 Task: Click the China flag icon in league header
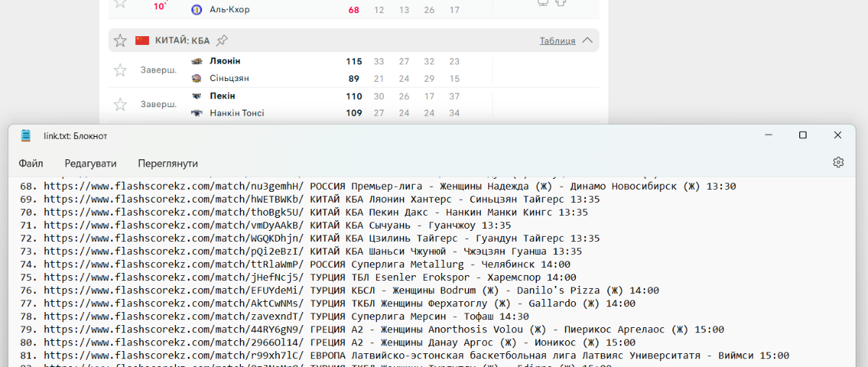(x=142, y=41)
